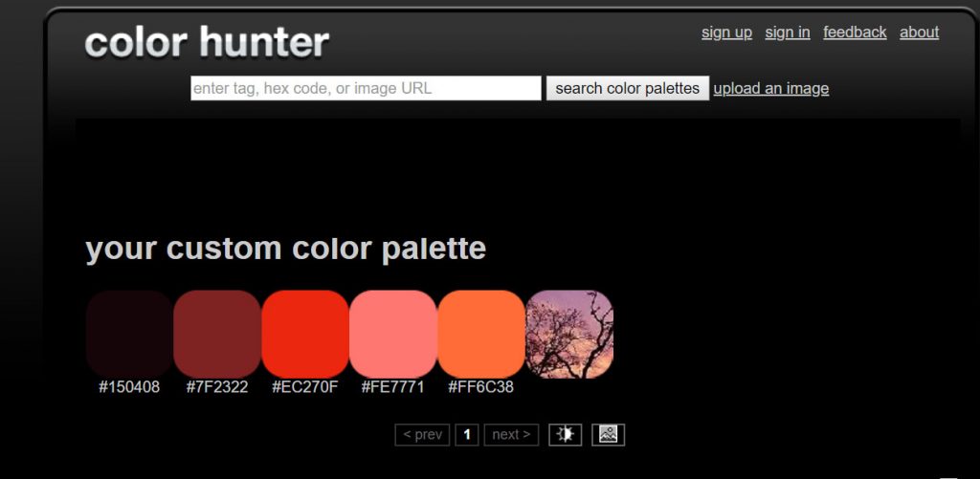
Task: Focus the tag or hex code search field
Action: coord(366,88)
